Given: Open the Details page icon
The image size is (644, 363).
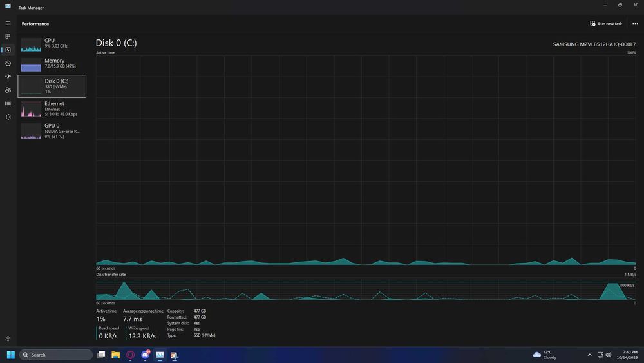Looking at the screenshot, I should tap(8, 104).
